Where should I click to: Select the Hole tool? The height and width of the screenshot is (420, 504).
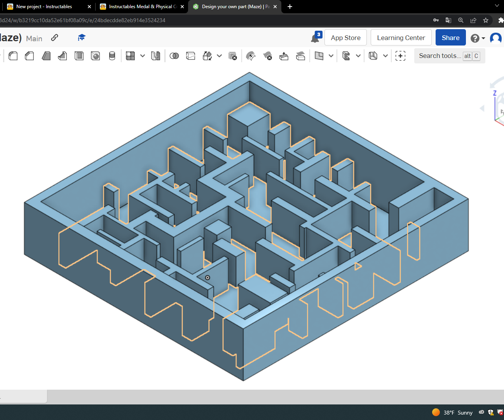pyautogui.click(x=96, y=56)
